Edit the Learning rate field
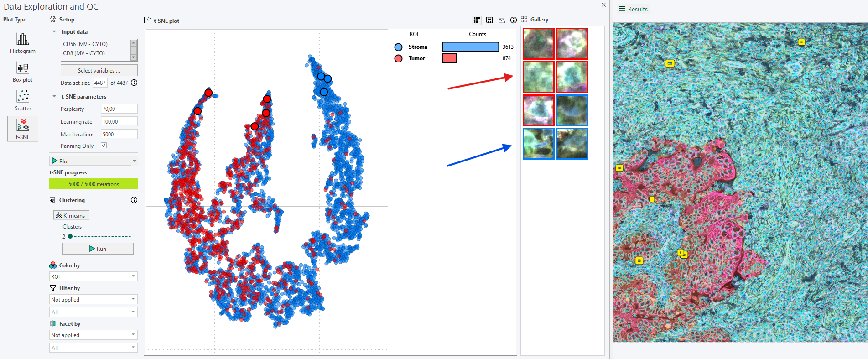 (x=119, y=121)
